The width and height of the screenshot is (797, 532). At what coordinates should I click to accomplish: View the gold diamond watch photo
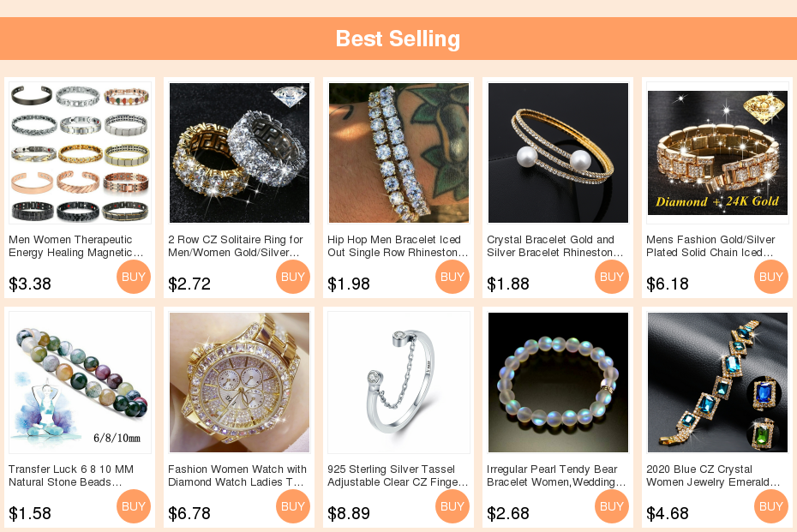pos(239,382)
